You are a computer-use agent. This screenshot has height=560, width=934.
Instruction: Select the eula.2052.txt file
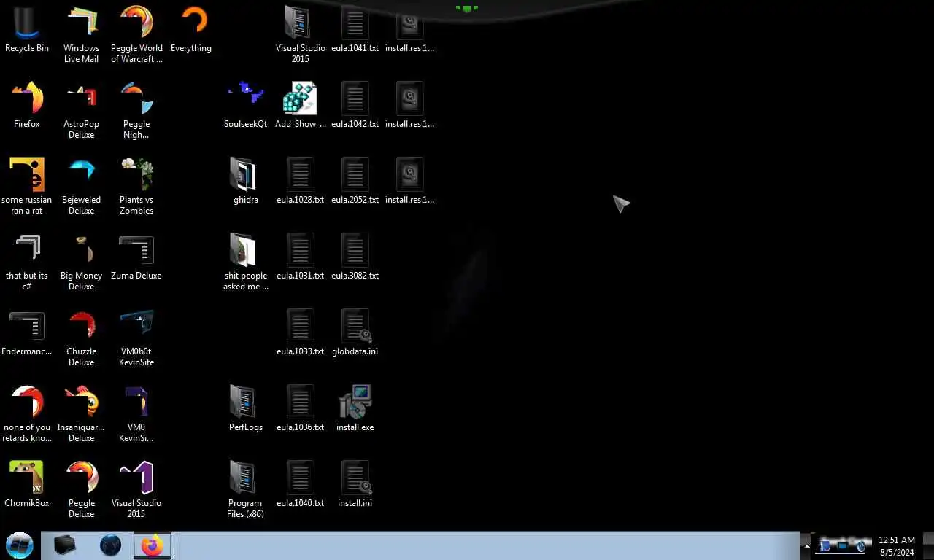[x=355, y=182]
